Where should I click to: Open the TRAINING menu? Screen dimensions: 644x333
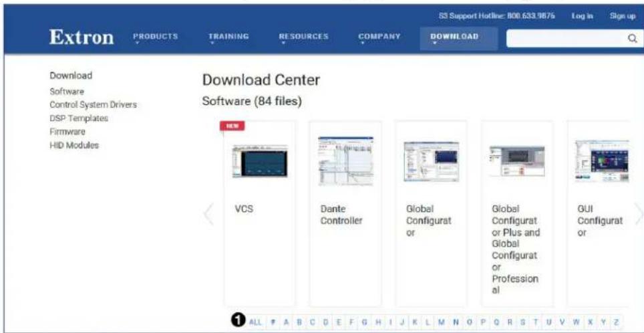click(228, 37)
